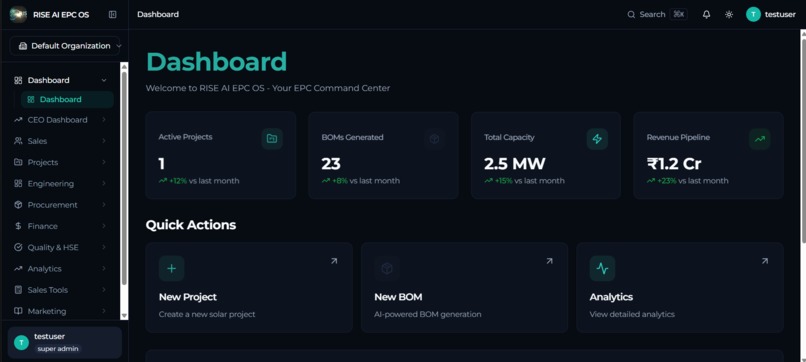Click the Marketing book icon in sidebar
The height and width of the screenshot is (362, 806).
point(19,311)
